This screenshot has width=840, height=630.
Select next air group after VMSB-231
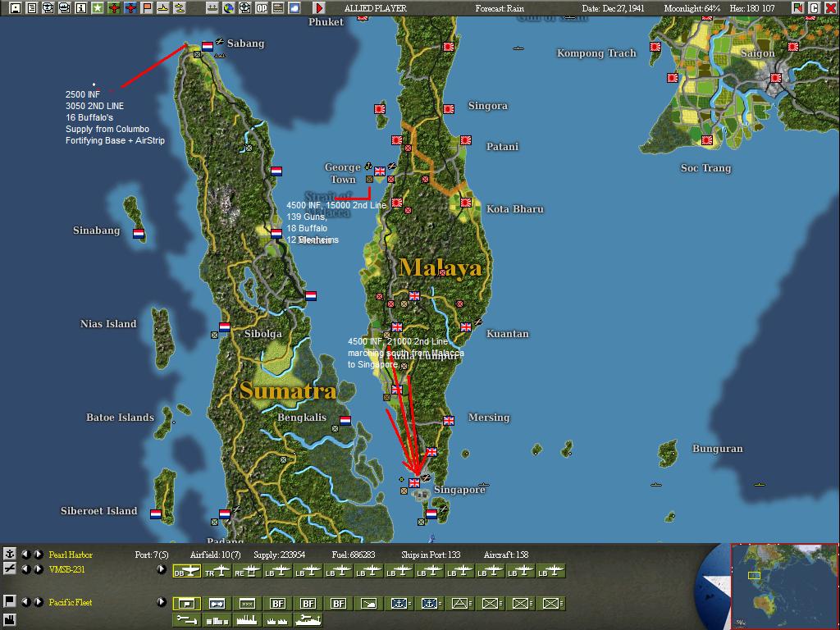click(38, 569)
